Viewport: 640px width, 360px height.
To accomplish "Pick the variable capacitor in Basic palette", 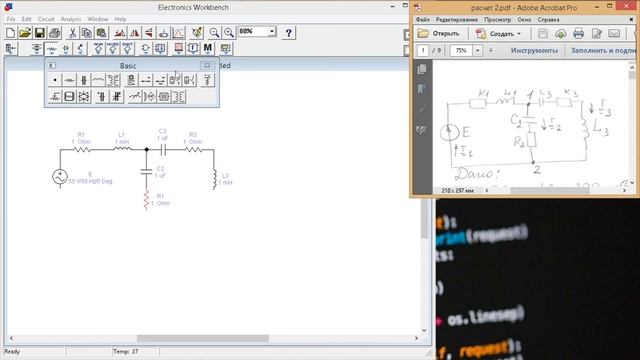I will (x=117, y=97).
